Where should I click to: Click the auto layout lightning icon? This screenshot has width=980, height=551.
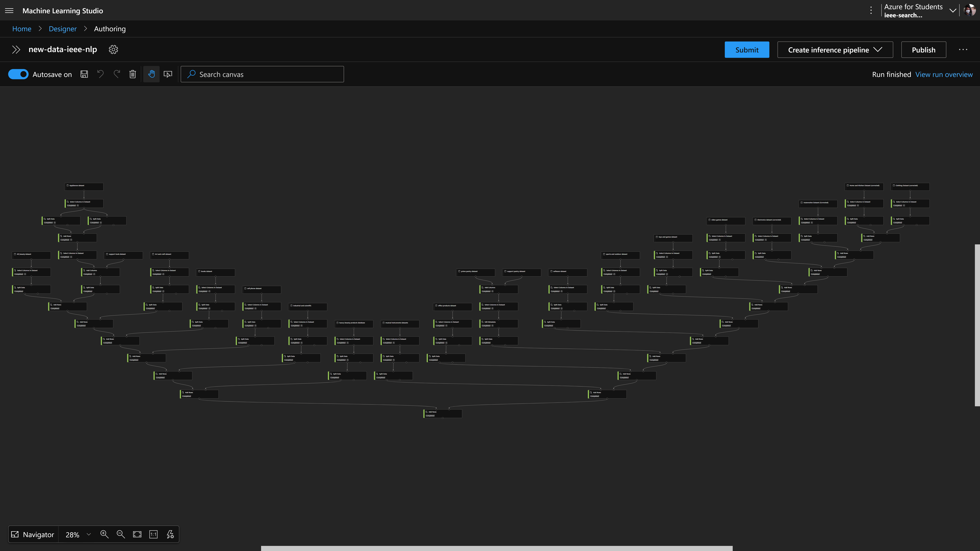click(170, 534)
